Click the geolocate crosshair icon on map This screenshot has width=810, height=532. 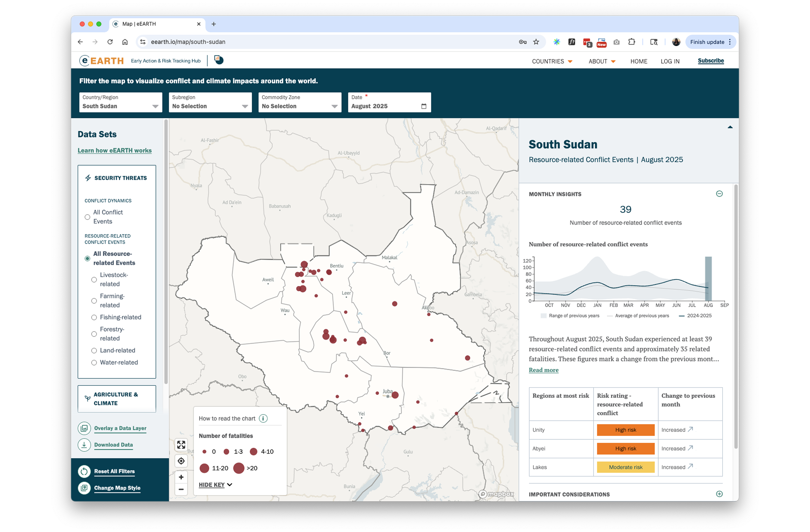[x=181, y=461]
